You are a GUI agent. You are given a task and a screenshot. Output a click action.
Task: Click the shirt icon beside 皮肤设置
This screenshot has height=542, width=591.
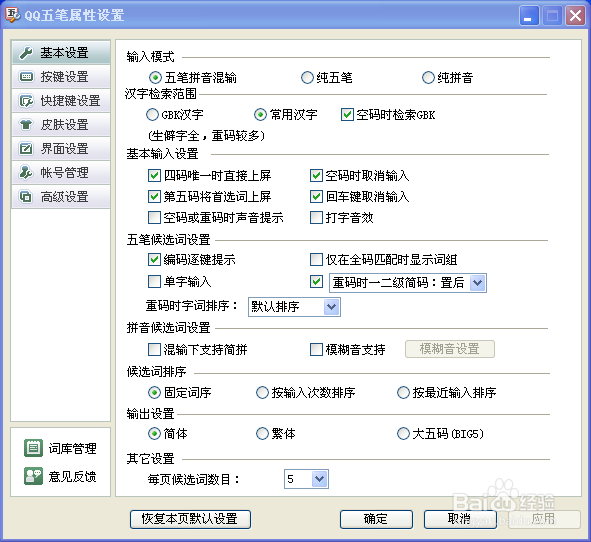pyautogui.click(x=26, y=125)
